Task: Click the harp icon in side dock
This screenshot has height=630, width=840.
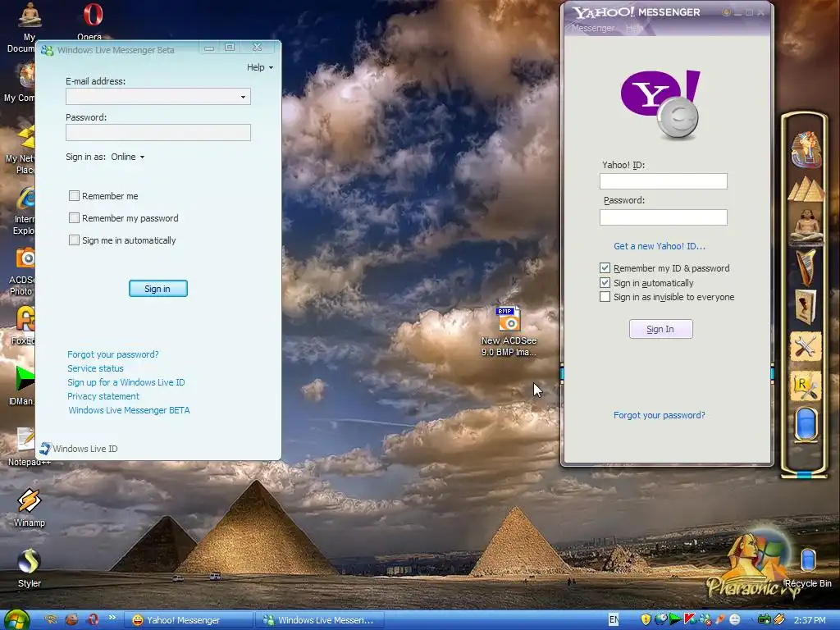Action: click(806, 267)
